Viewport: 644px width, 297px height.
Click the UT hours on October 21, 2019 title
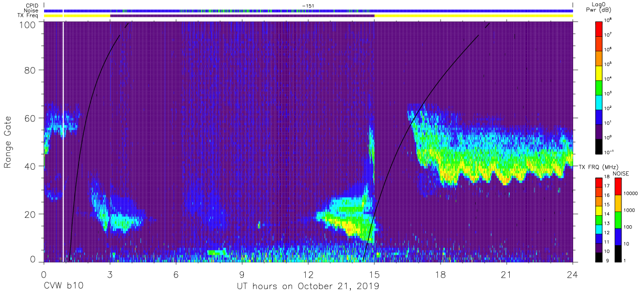tap(308, 286)
